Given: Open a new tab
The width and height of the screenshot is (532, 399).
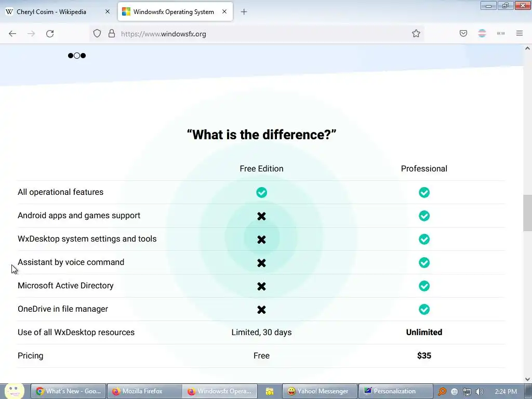Looking at the screenshot, I should [x=244, y=12].
